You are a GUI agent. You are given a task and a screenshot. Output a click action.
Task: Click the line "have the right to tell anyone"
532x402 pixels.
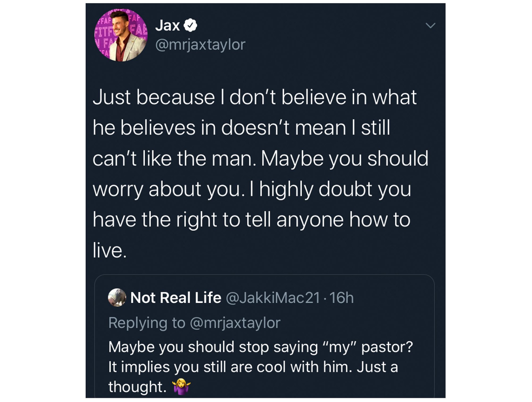[x=251, y=220]
